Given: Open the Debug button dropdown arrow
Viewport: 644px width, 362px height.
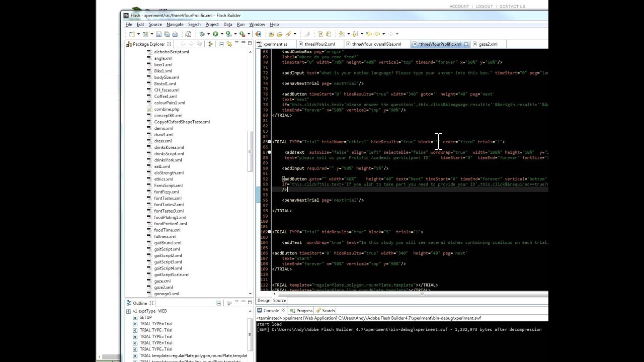Looking at the screenshot, I should [208, 34].
